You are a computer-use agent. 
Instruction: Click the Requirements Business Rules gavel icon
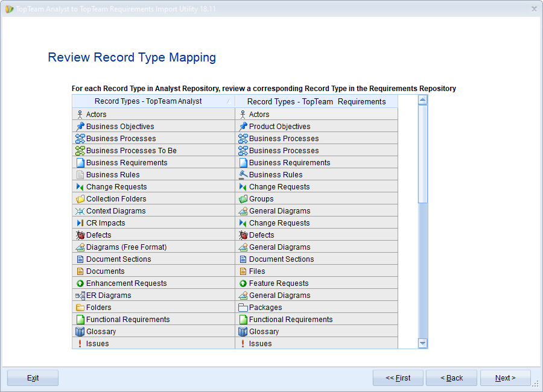[x=243, y=175]
